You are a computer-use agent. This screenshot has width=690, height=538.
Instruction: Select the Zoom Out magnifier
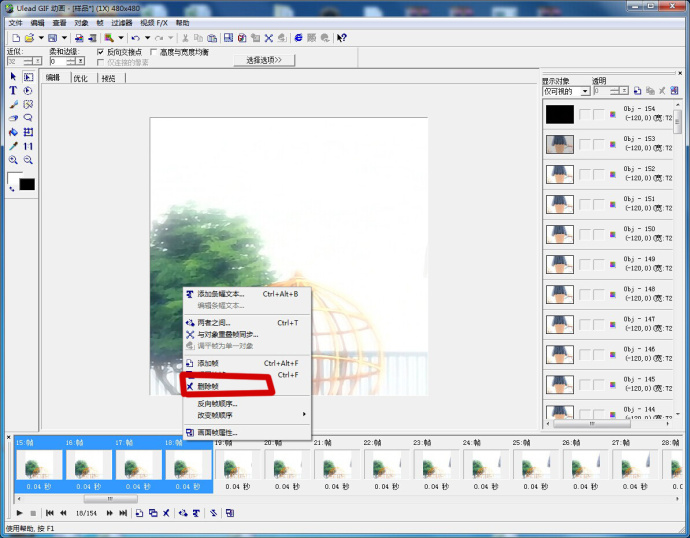[28, 160]
